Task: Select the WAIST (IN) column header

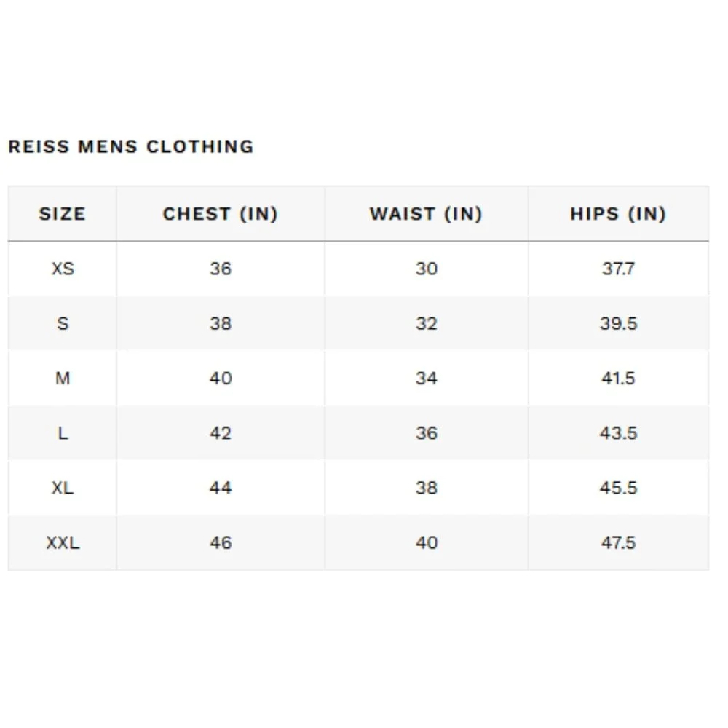Action: [426, 214]
